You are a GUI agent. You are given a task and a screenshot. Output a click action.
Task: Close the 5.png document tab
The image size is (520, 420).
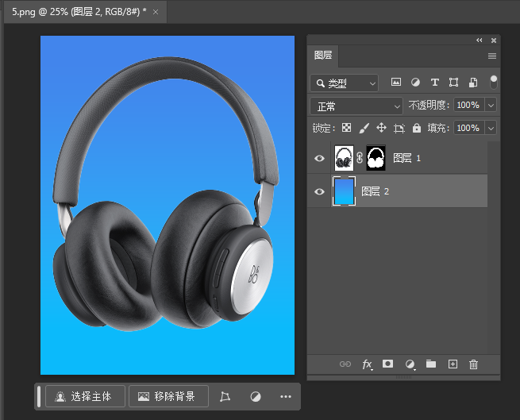[155, 12]
